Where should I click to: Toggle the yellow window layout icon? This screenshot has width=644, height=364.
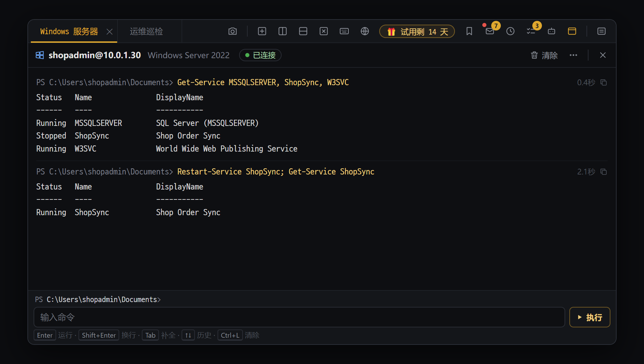tap(572, 31)
